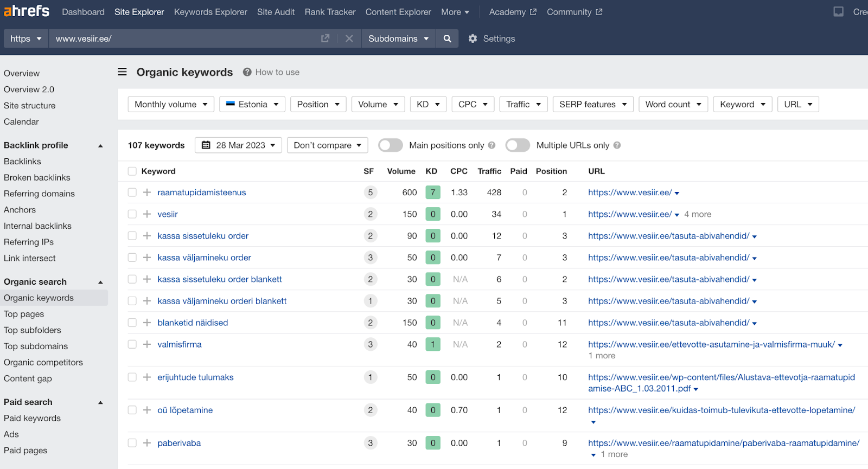Click plus icon for paberivaba
This screenshot has height=469, width=868.
pos(147,443)
